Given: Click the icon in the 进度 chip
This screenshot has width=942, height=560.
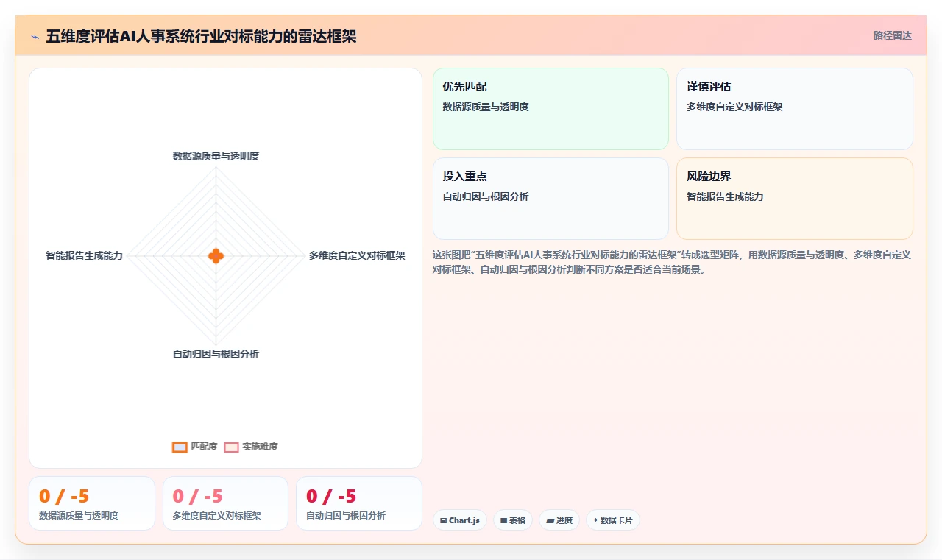Looking at the screenshot, I should coord(550,520).
